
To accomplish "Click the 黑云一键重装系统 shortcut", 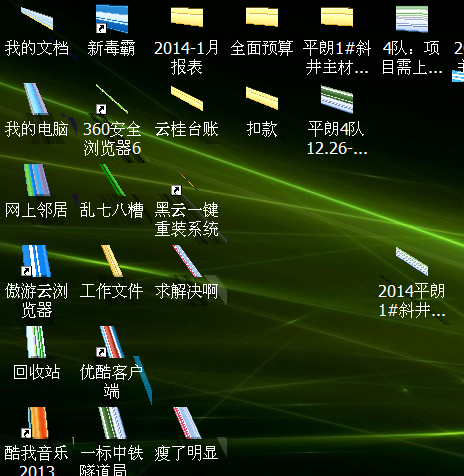I will coord(187,182).
